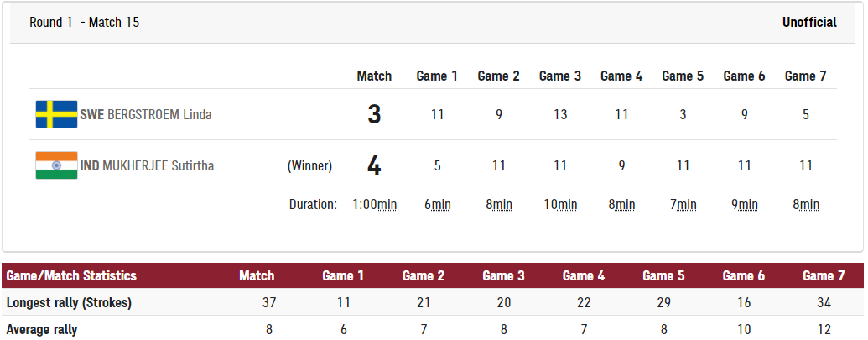
Task: Click the Round 1 - Match 15 header
Action: [x=84, y=22]
